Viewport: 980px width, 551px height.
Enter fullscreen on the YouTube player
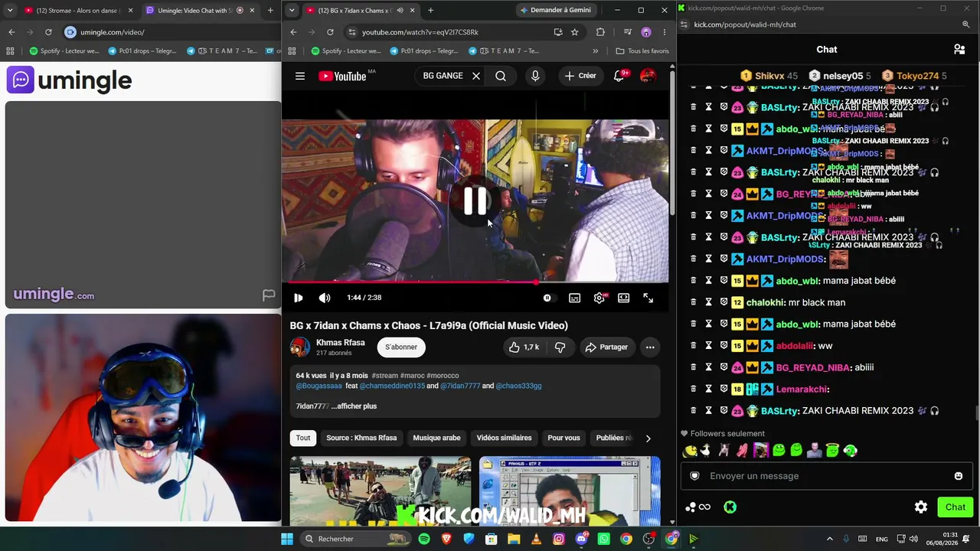[x=648, y=298]
